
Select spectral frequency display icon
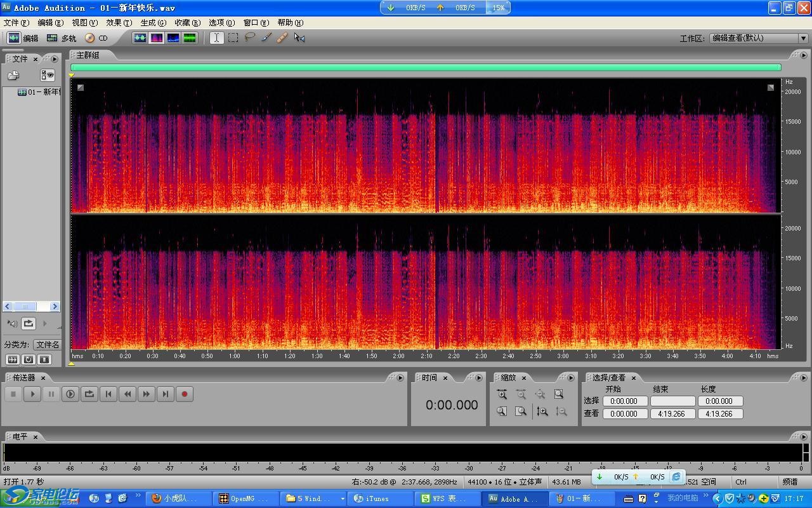click(x=156, y=38)
